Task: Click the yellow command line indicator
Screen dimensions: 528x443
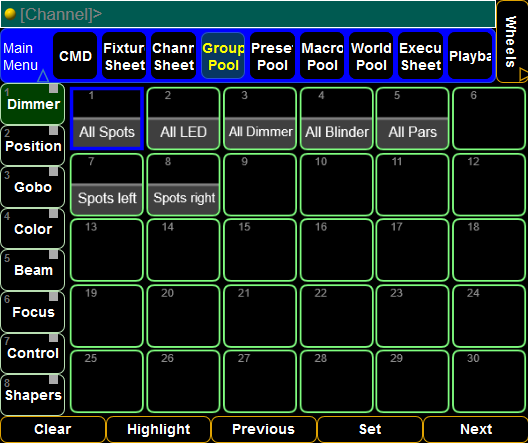Action: 10,14
